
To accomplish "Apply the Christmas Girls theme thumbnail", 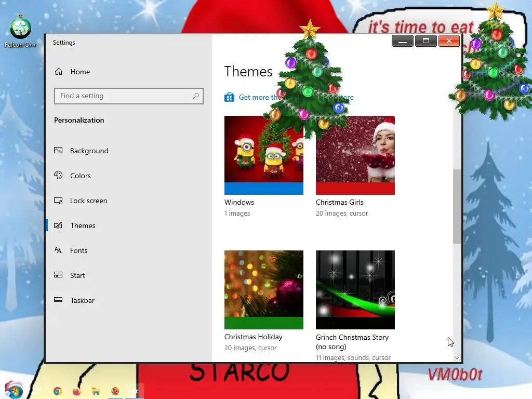I will pos(355,155).
